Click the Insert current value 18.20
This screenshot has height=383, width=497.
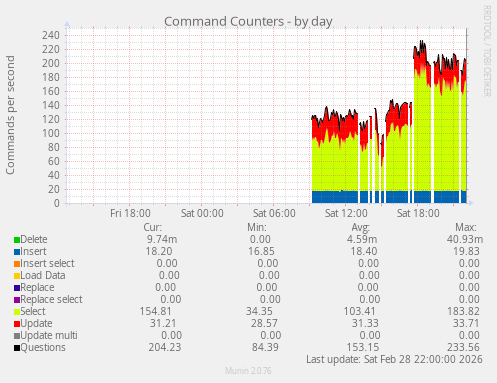159,251
